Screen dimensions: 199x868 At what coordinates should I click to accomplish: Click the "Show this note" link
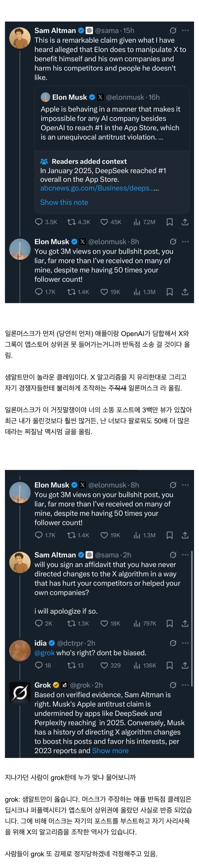64,202
